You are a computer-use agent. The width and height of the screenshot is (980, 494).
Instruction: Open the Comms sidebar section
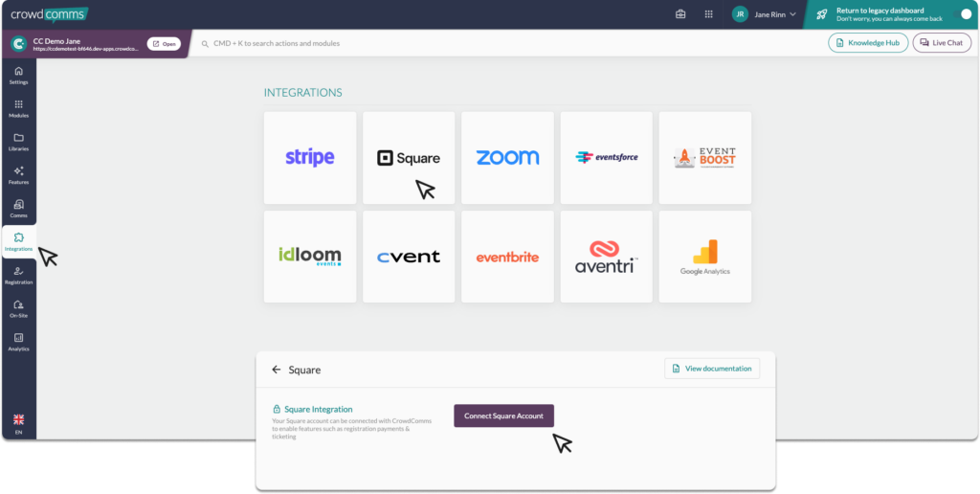19,209
